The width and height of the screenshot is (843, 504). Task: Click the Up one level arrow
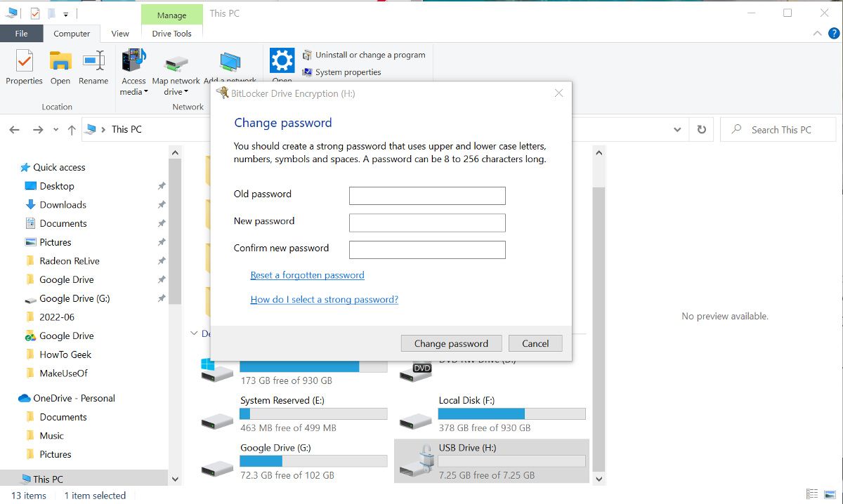click(x=72, y=130)
